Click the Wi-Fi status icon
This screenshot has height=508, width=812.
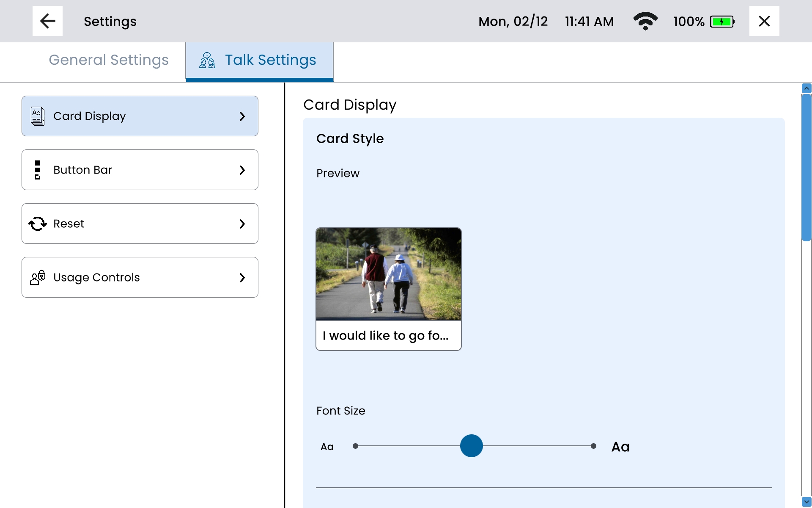pos(645,21)
